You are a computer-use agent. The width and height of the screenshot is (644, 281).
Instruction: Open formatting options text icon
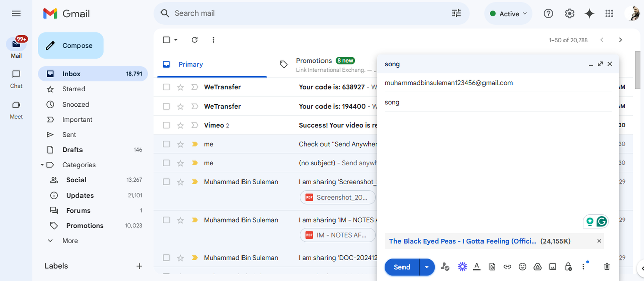point(477,267)
